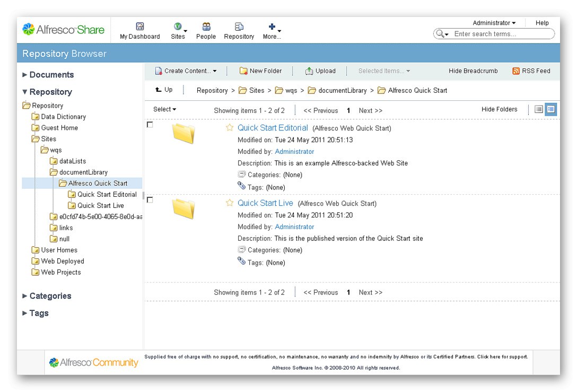Switch to detailed list view icon
This screenshot has height=392, width=577.
(551, 109)
